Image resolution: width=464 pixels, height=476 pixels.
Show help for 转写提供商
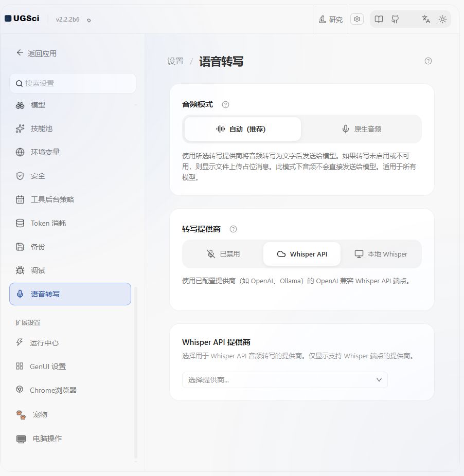(233, 229)
